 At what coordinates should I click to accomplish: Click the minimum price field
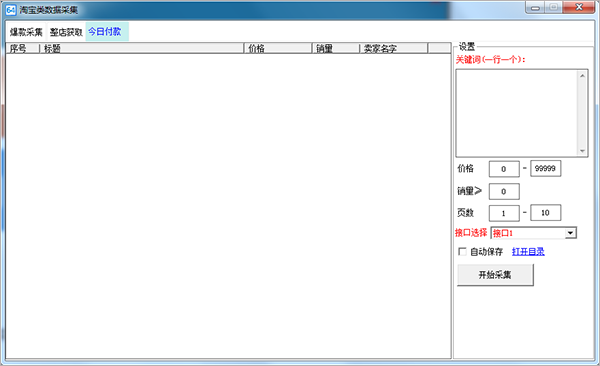click(x=504, y=169)
